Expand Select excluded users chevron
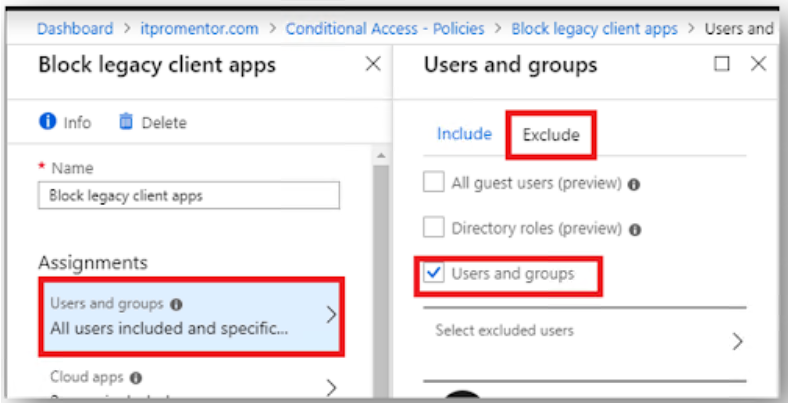Screen dimensions: 788x403 click(738, 341)
